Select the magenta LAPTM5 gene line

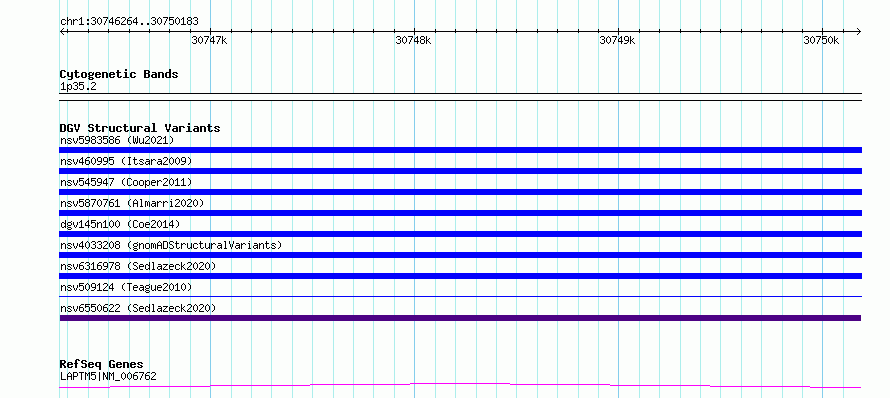point(460,386)
